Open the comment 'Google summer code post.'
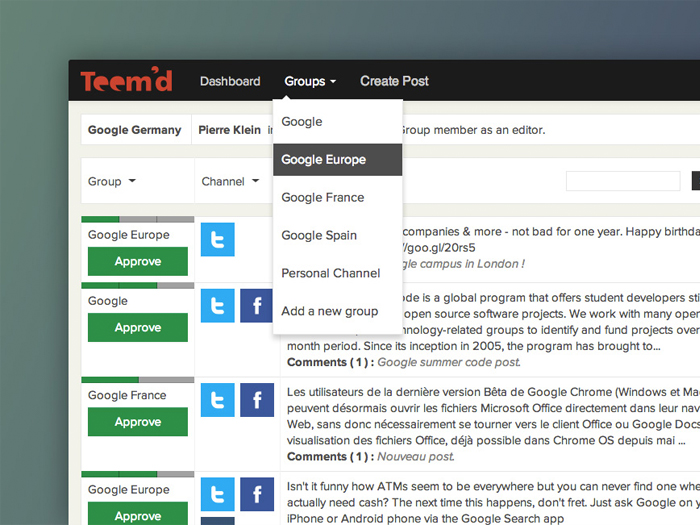Viewport: 700px width, 525px height. [449, 362]
